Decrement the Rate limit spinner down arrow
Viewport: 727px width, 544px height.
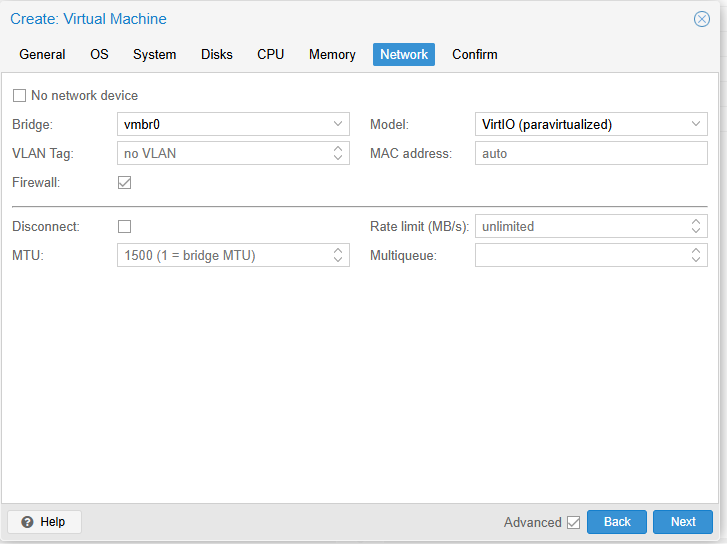pyautogui.click(x=695, y=231)
